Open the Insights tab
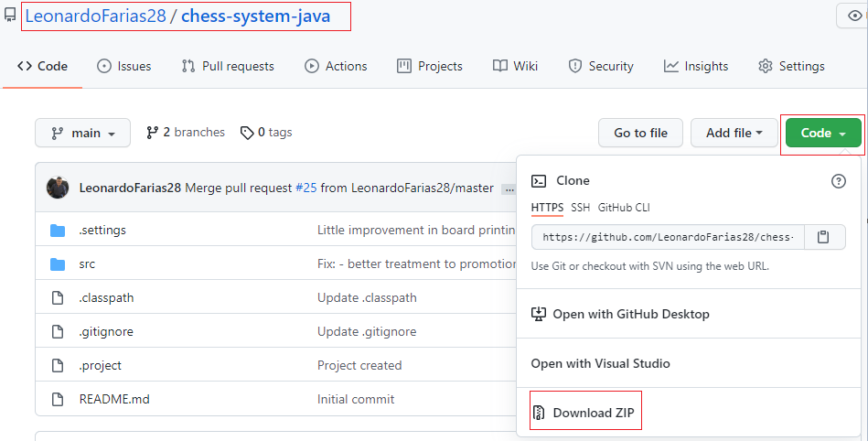Viewport: 868px width, 441px height. (x=696, y=66)
